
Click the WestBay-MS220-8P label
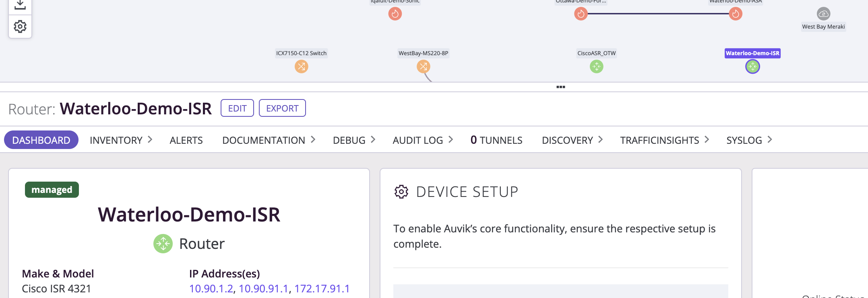423,53
